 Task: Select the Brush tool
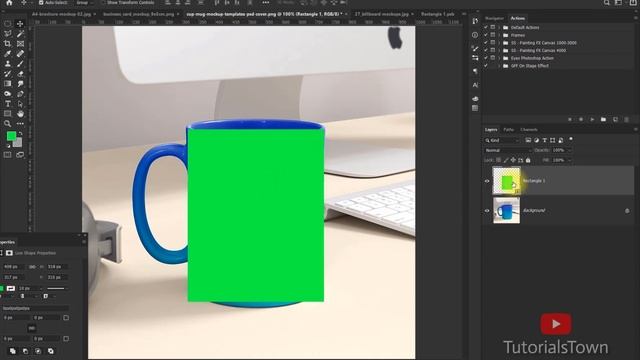20,64
